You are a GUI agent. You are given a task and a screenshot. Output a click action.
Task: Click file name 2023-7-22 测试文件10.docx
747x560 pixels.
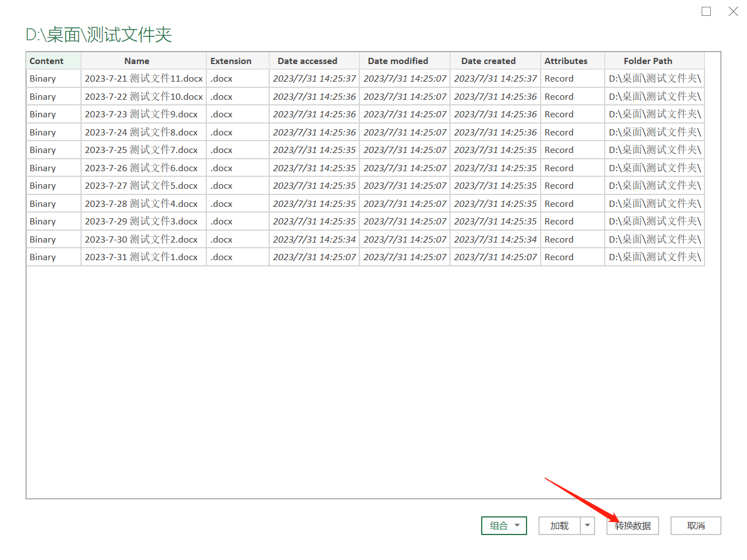(x=144, y=96)
